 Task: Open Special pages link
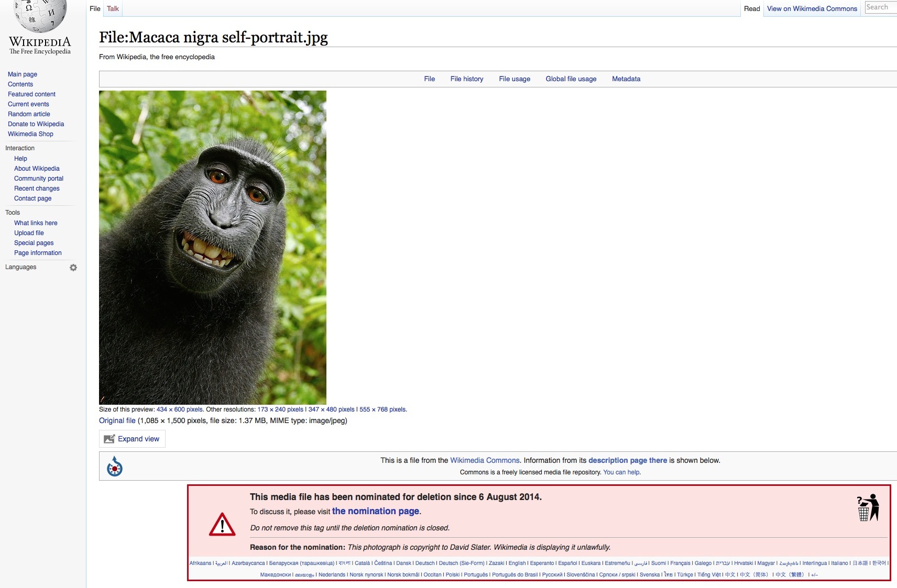pos(34,243)
